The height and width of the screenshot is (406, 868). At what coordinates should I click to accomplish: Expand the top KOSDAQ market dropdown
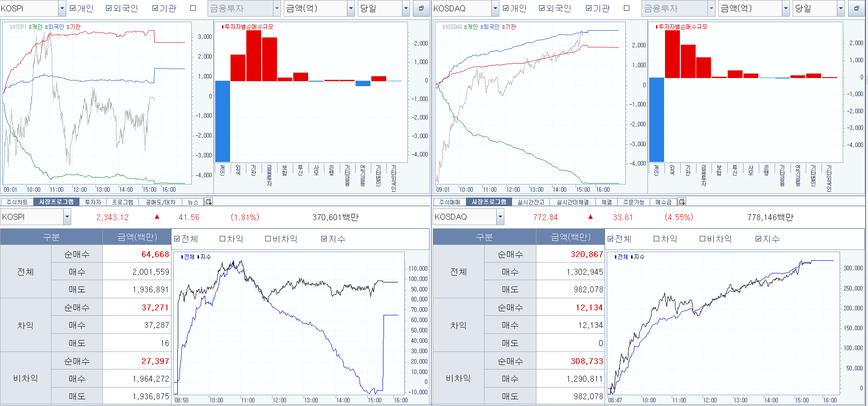point(495,8)
